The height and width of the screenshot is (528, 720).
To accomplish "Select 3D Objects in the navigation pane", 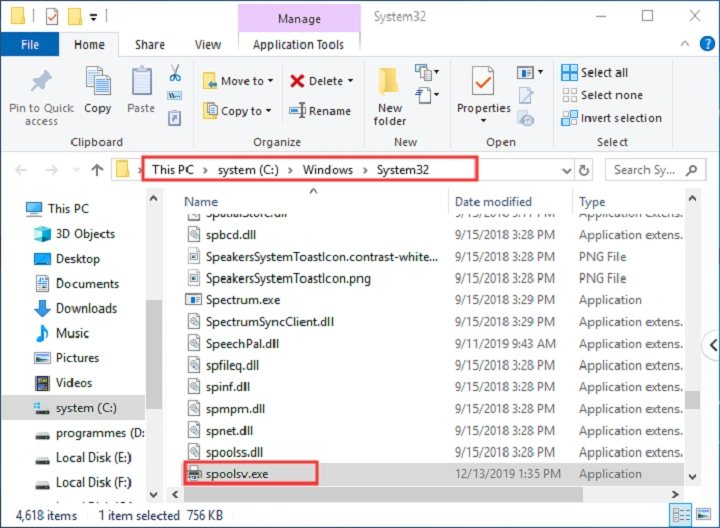I will pos(85,234).
